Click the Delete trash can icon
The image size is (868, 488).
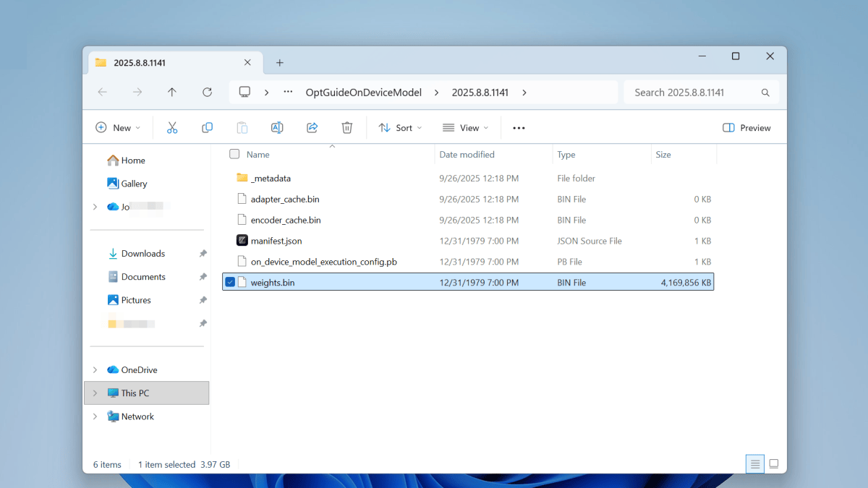tap(347, 128)
